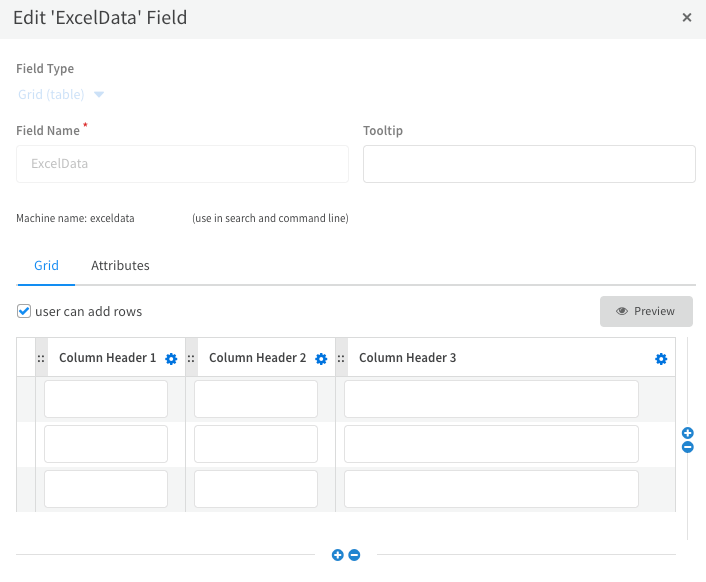Click the Field Name input box
706x582 pixels.
point(182,164)
